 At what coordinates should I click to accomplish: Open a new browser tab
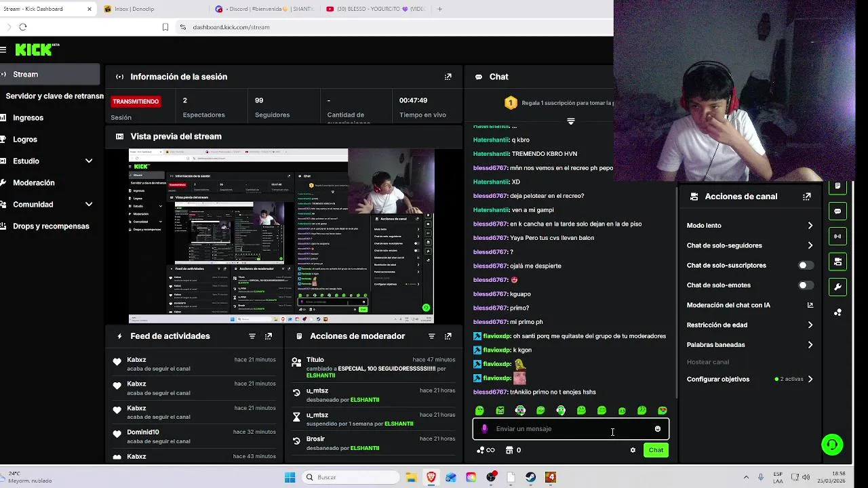(439, 9)
